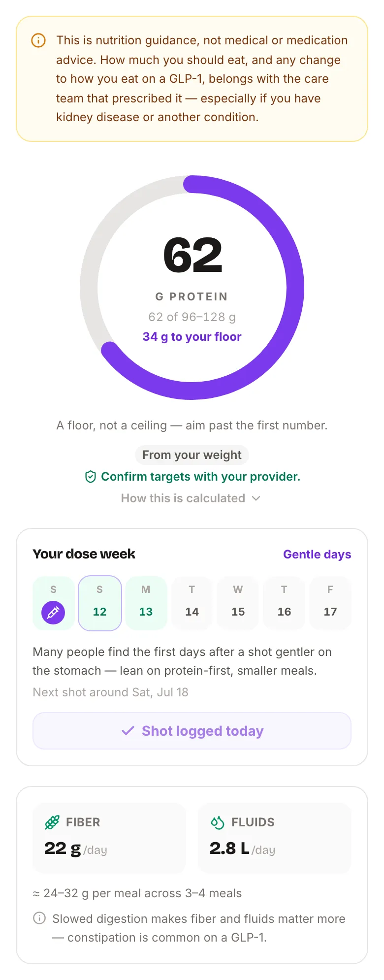Image resolution: width=384 pixels, height=980 pixels.
Task: Click the shield icon beside Confirm targets
Action: 91,477
